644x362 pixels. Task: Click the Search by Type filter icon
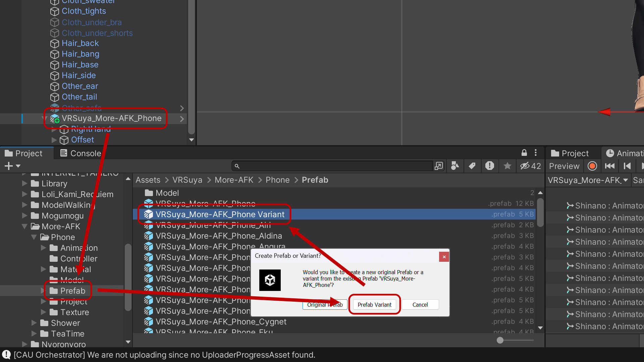[x=455, y=166]
